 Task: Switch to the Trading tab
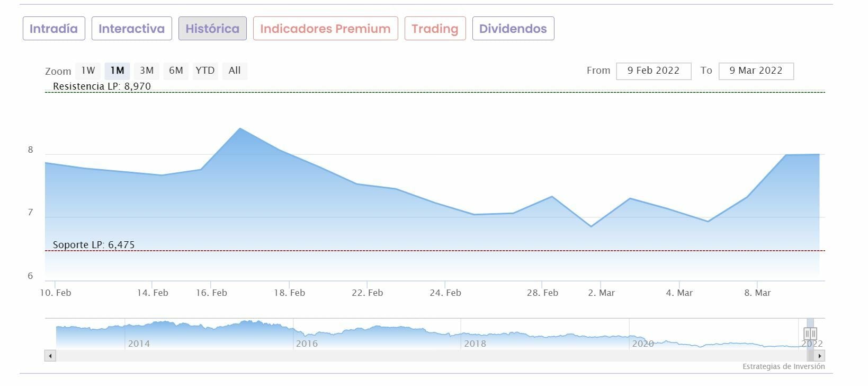click(435, 29)
